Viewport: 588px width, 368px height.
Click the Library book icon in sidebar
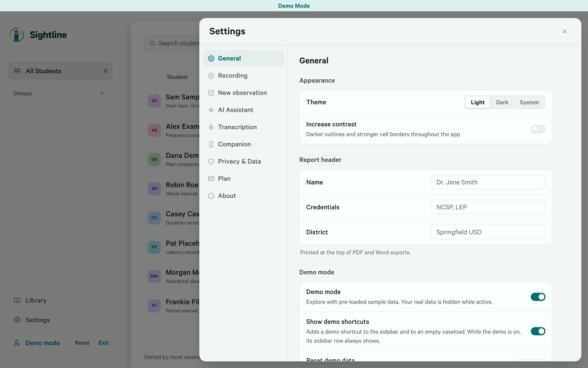pyautogui.click(x=17, y=300)
